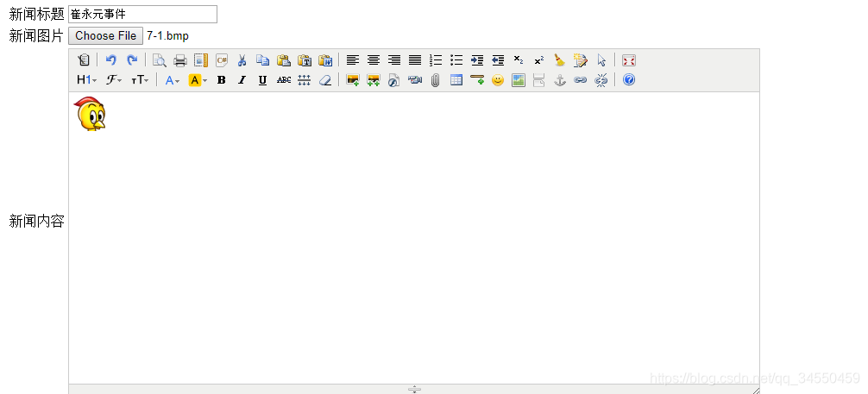Insert a map
Image resolution: width=868 pixels, height=394 pixels.
tap(519, 80)
